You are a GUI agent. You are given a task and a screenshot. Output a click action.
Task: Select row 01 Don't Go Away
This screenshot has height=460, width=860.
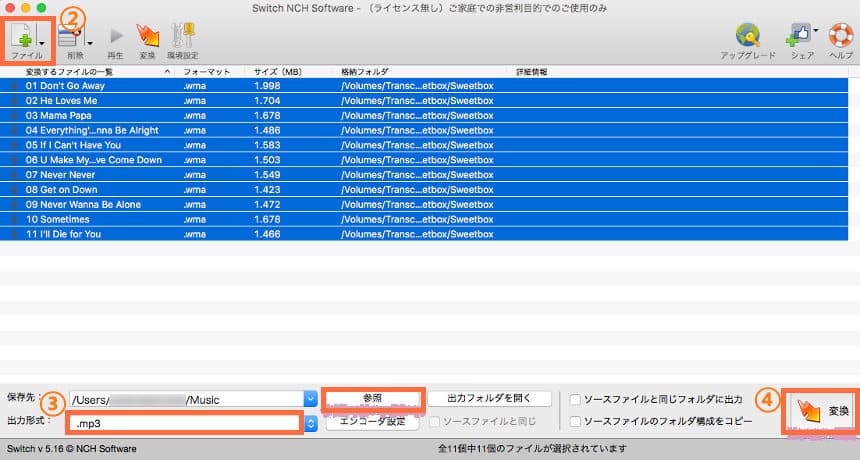click(424, 86)
